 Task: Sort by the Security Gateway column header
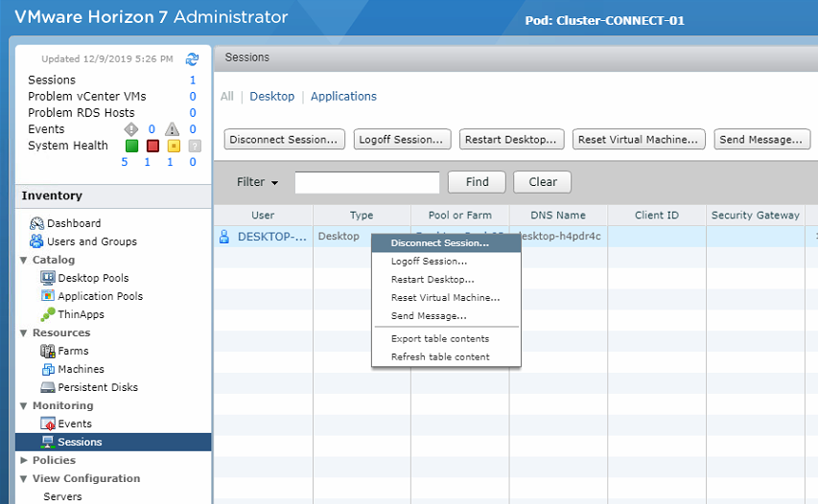(x=756, y=216)
